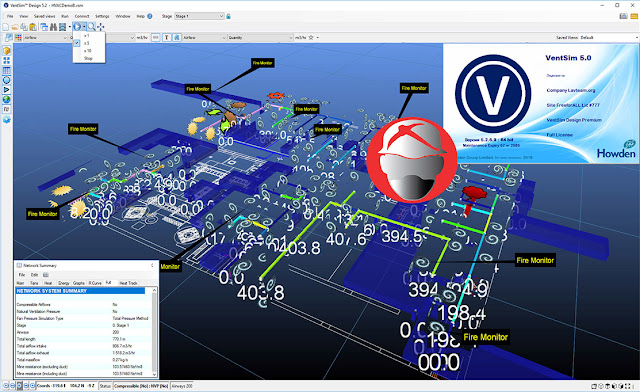Open the Quantity data dropdown
Image resolution: width=640 pixels, height=392 pixels.
pos(260,38)
